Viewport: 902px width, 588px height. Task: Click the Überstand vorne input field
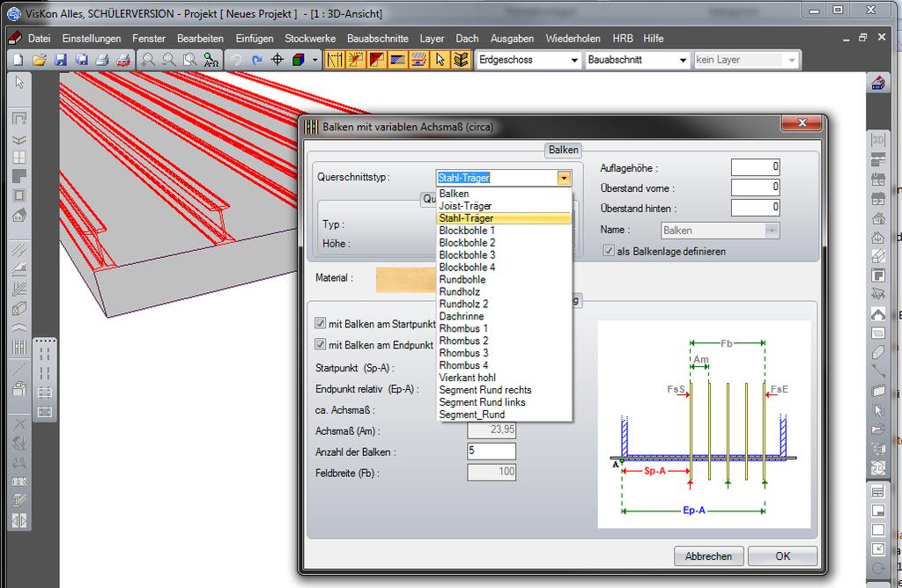point(755,187)
